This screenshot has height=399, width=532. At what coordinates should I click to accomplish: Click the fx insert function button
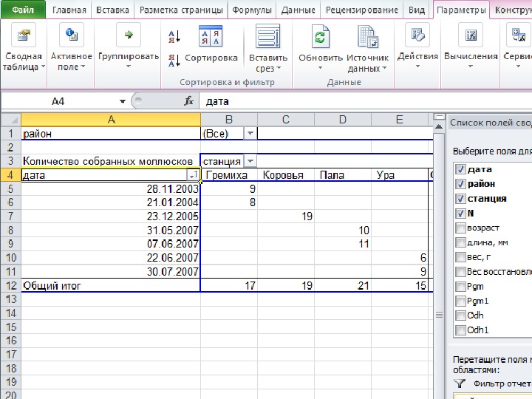click(x=189, y=101)
